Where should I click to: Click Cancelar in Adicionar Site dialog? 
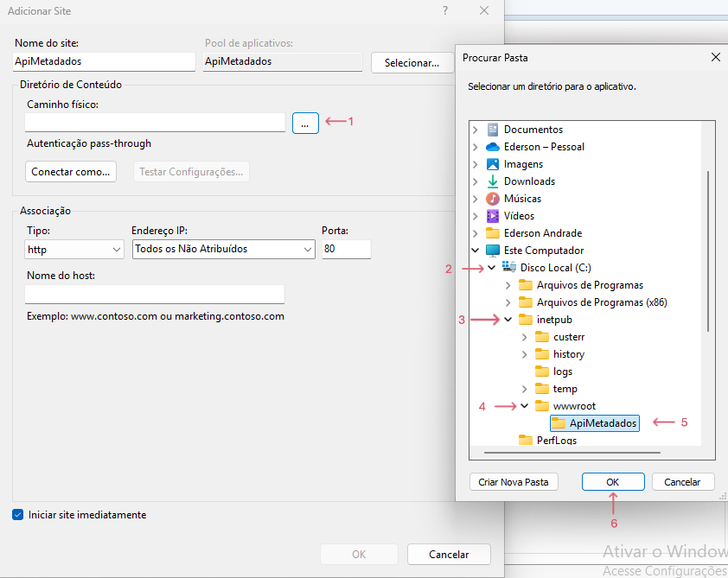point(449,555)
